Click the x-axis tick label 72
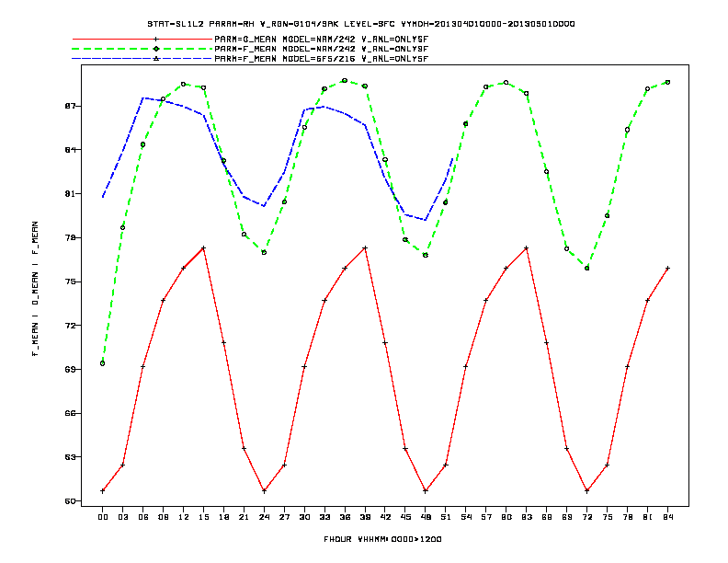Screen dimensions: 728x563 coord(586,517)
